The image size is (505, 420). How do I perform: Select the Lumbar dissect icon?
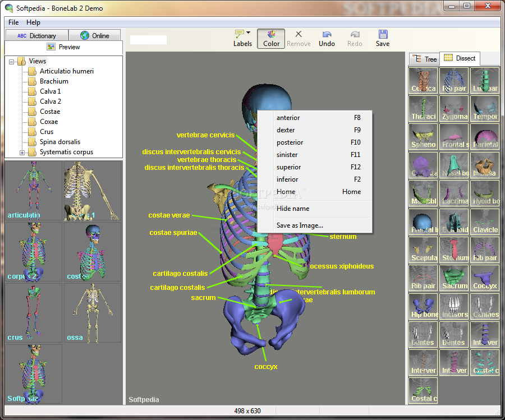click(485, 80)
